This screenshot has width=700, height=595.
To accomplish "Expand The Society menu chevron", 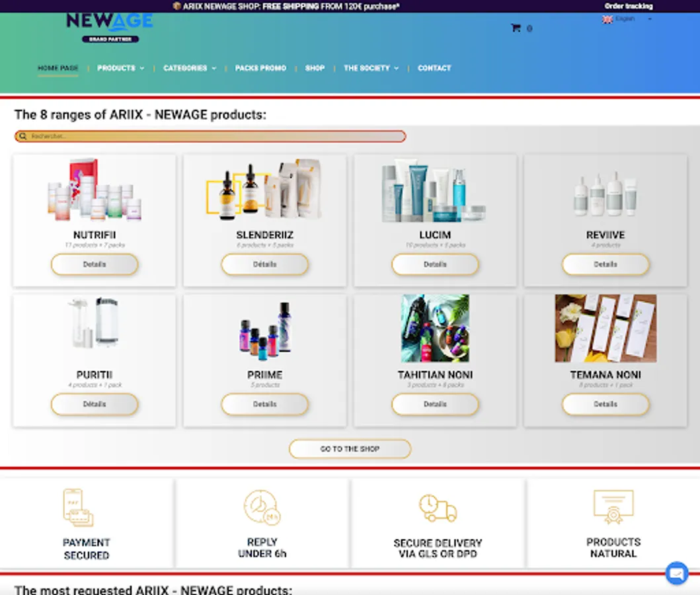I will click(397, 68).
